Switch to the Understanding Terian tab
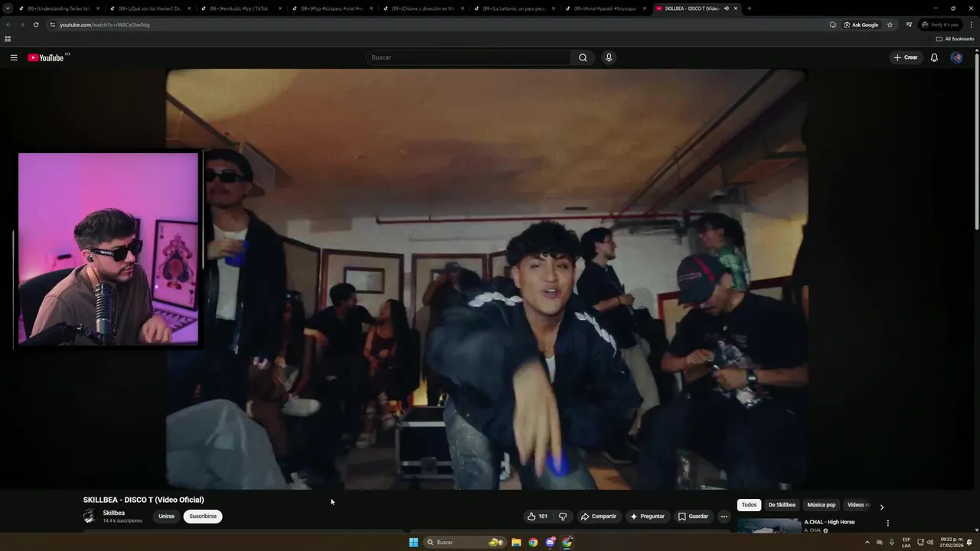 tap(58, 8)
